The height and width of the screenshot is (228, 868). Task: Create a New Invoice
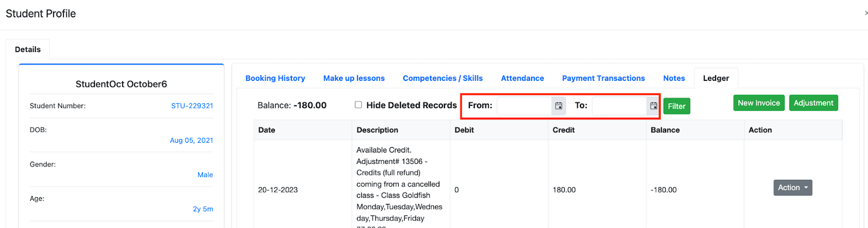pyautogui.click(x=758, y=103)
